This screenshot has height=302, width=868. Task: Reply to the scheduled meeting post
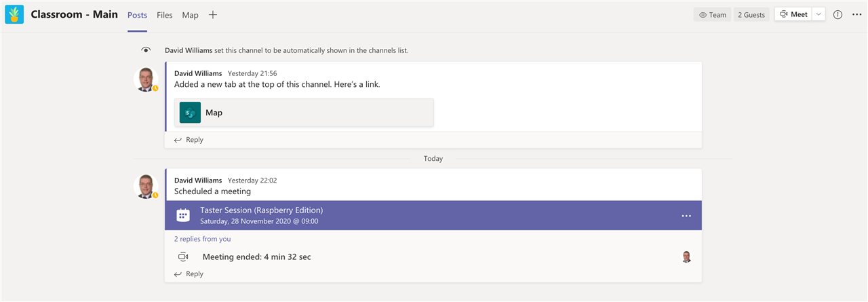point(189,274)
